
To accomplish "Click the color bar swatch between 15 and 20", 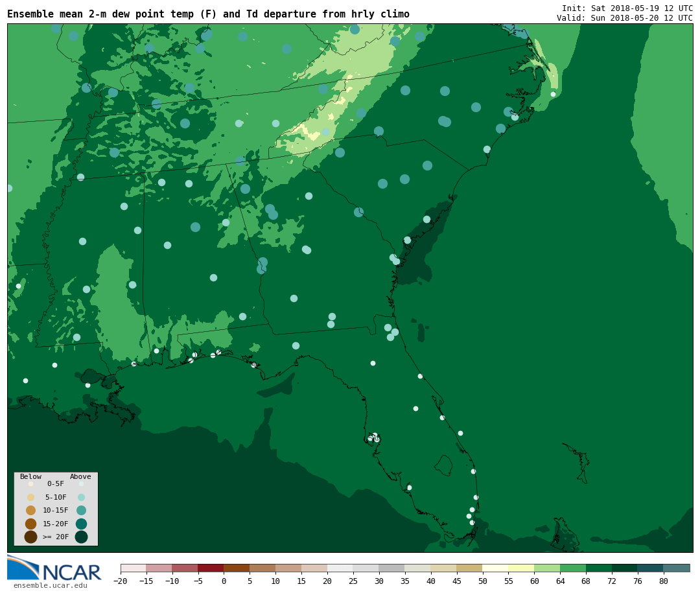I will click(x=315, y=568).
